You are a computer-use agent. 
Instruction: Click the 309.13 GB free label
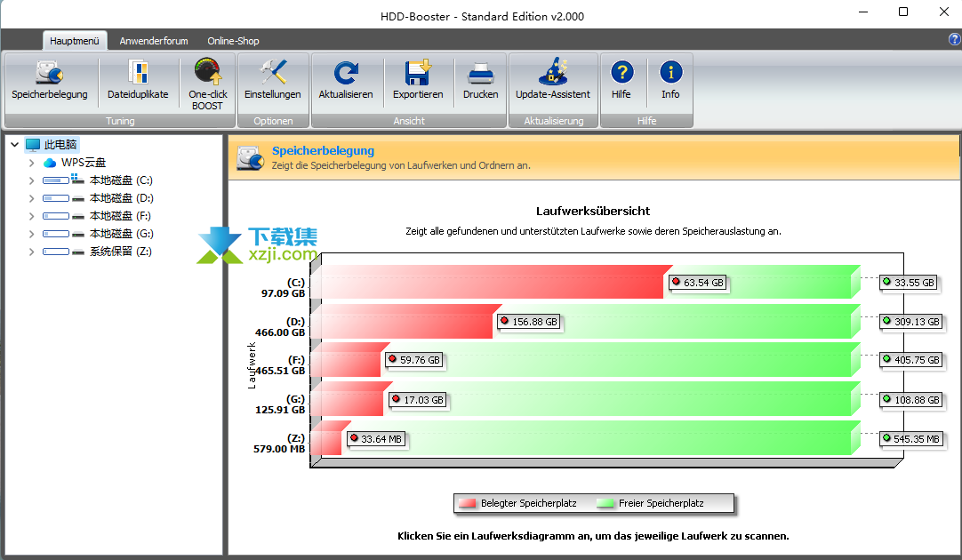(x=910, y=322)
